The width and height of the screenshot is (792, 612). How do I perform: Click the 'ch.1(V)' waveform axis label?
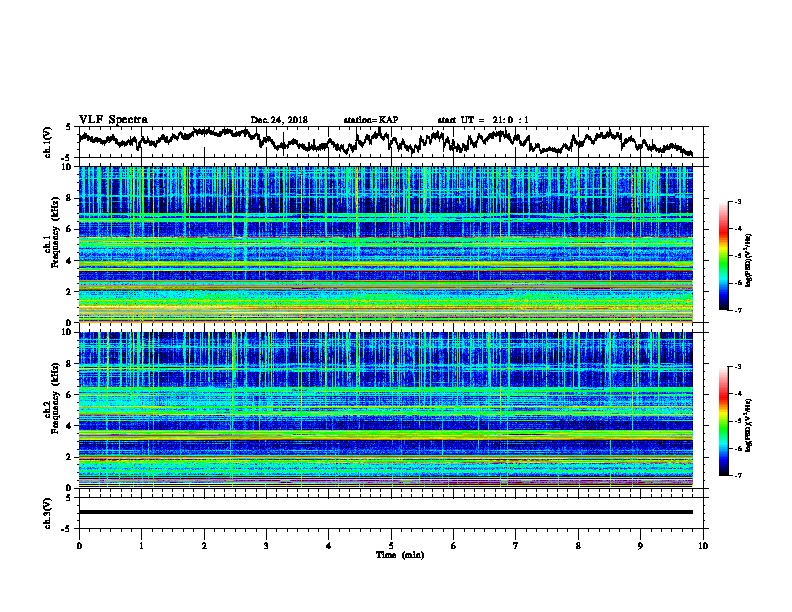48,142
